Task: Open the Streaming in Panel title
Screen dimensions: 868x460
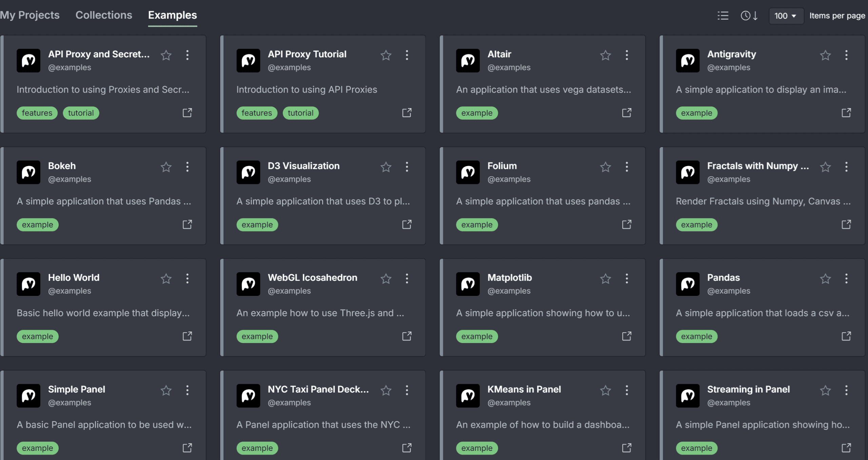Action: (748, 389)
